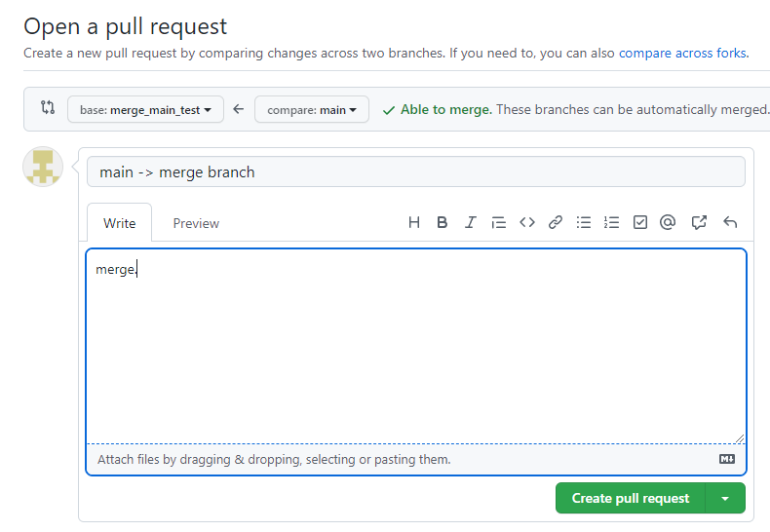Insert a task list with the checkbox icon

tap(639, 223)
